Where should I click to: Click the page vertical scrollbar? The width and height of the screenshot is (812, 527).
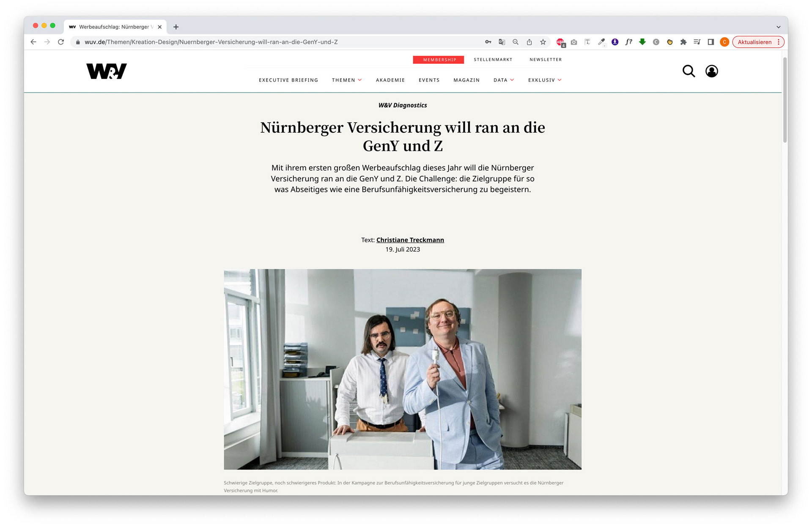(785, 101)
